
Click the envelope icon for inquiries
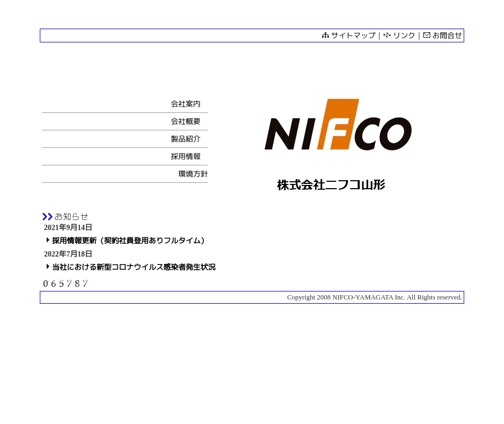coord(427,36)
